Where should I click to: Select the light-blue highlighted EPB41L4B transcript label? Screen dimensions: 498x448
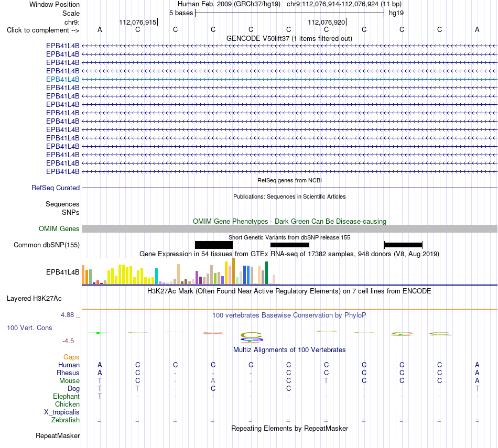click(x=62, y=79)
